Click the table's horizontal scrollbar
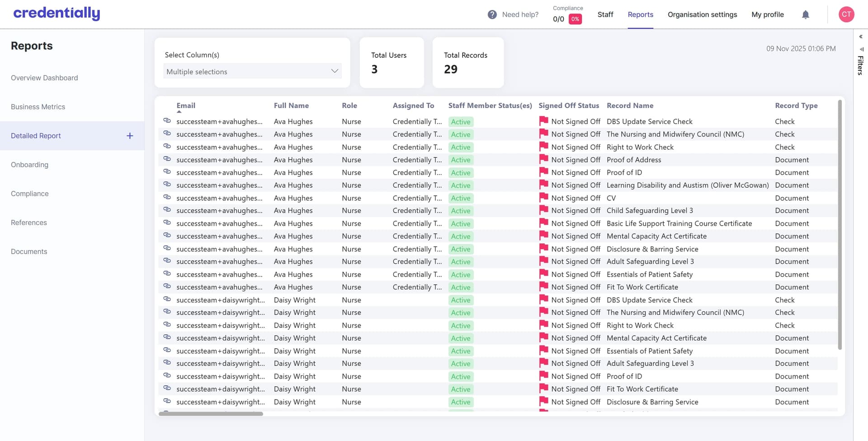 pos(211,413)
